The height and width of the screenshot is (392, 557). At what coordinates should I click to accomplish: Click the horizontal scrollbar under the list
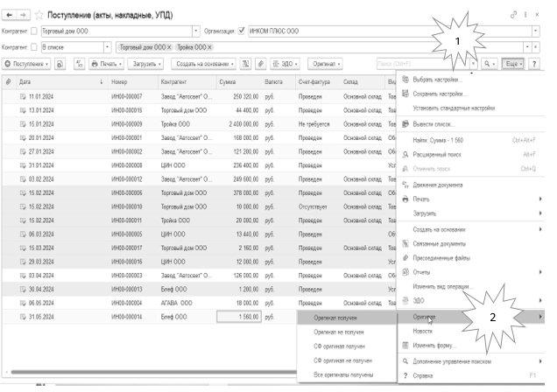[153, 372]
